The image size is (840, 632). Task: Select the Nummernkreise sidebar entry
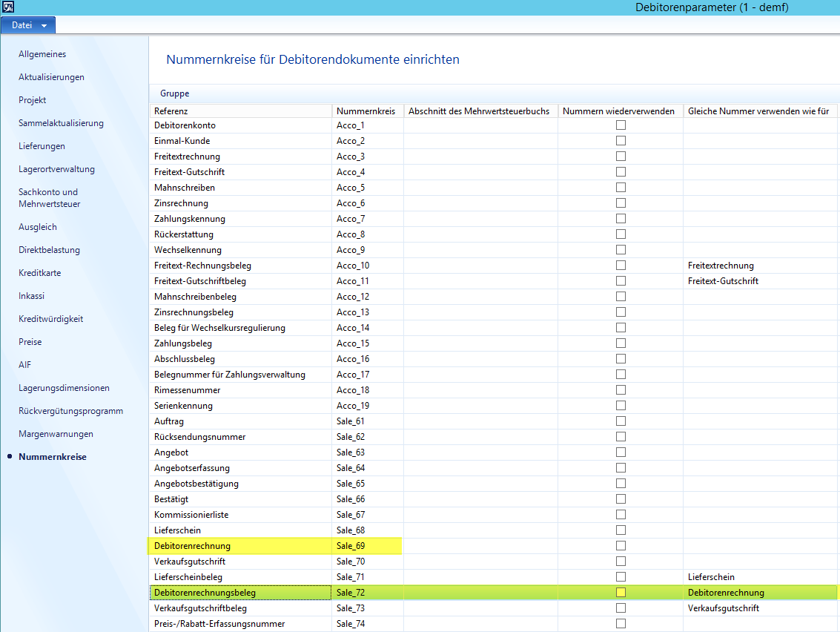52,457
